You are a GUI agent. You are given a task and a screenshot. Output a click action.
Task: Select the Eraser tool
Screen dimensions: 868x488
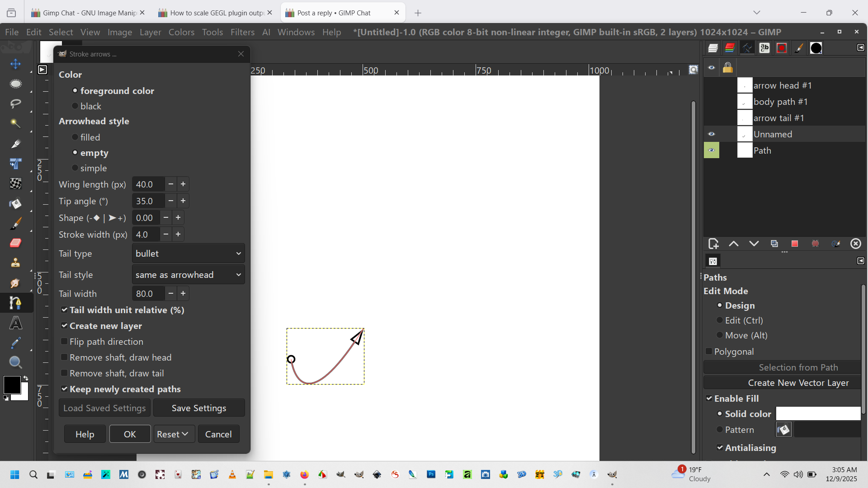pos(15,243)
